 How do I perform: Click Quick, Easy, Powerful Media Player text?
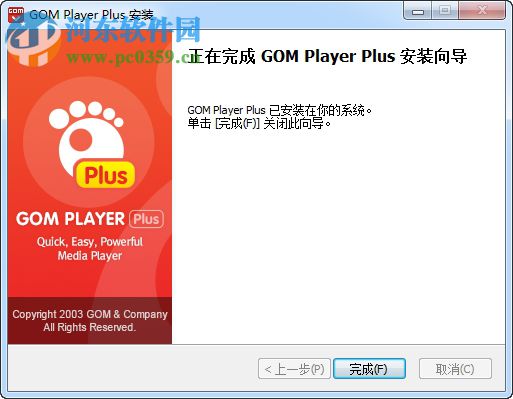pos(90,248)
